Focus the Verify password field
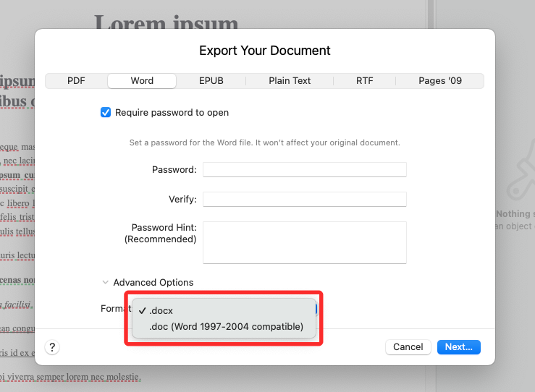This screenshot has width=535, height=392. [x=305, y=199]
